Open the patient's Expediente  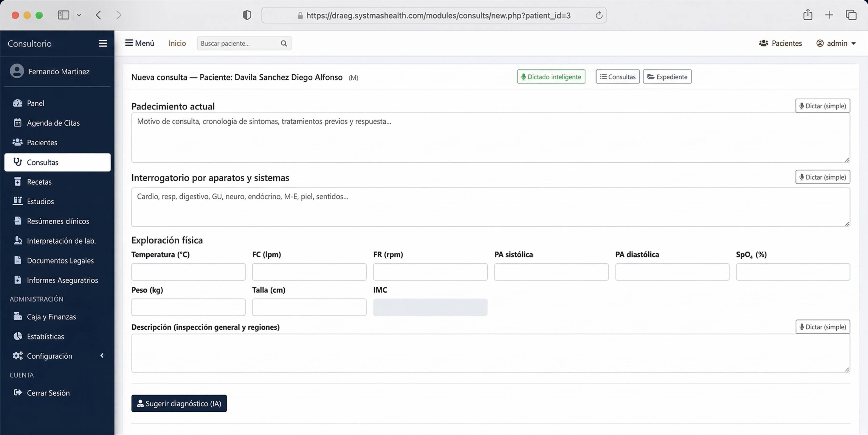pyautogui.click(x=667, y=77)
